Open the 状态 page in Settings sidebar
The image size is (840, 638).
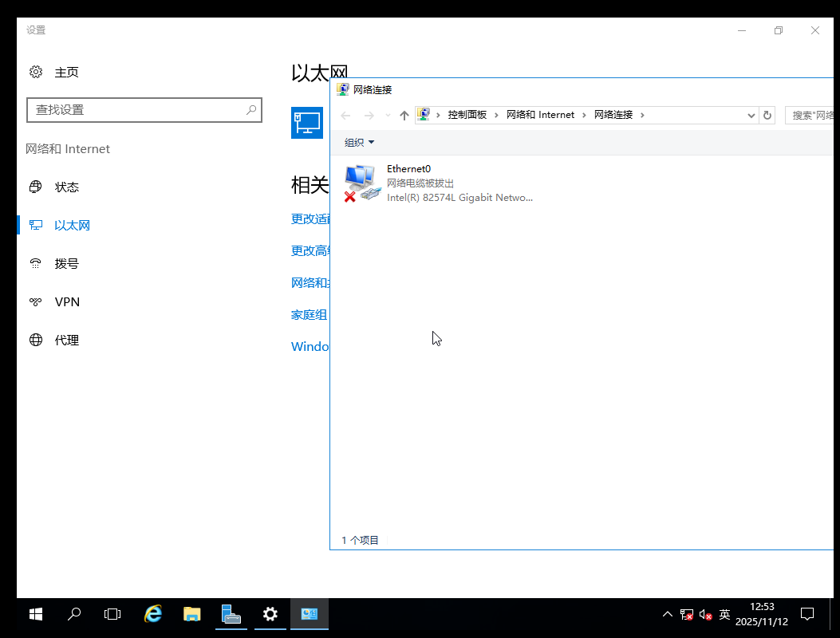point(66,187)
